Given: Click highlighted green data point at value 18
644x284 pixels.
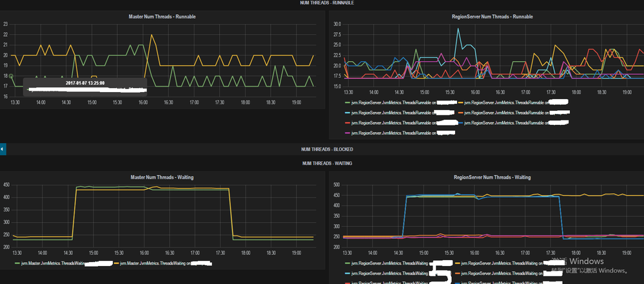Looking at the screenshot, I should [x=11, y=76].
